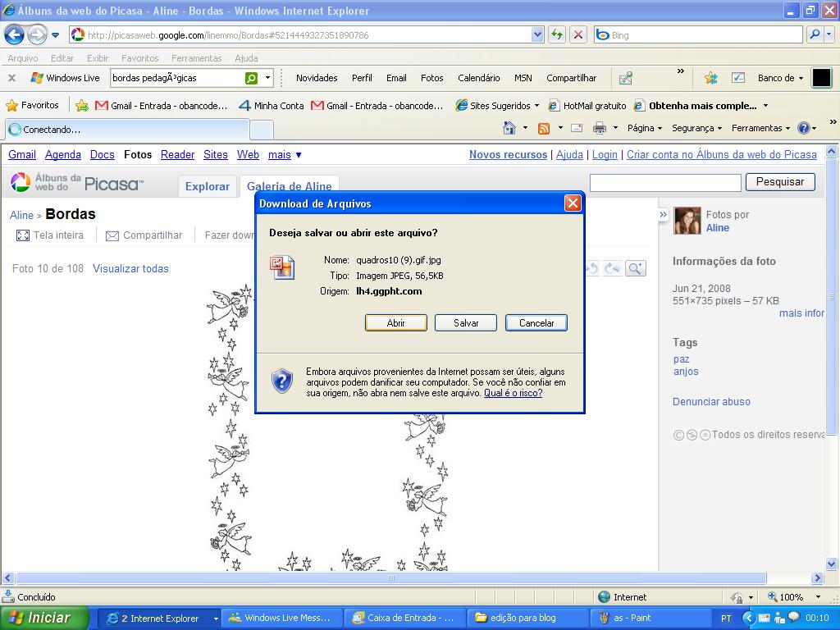Click the Help question mark icon
This screenshot has width=840, height=630.
click(803, 128)
